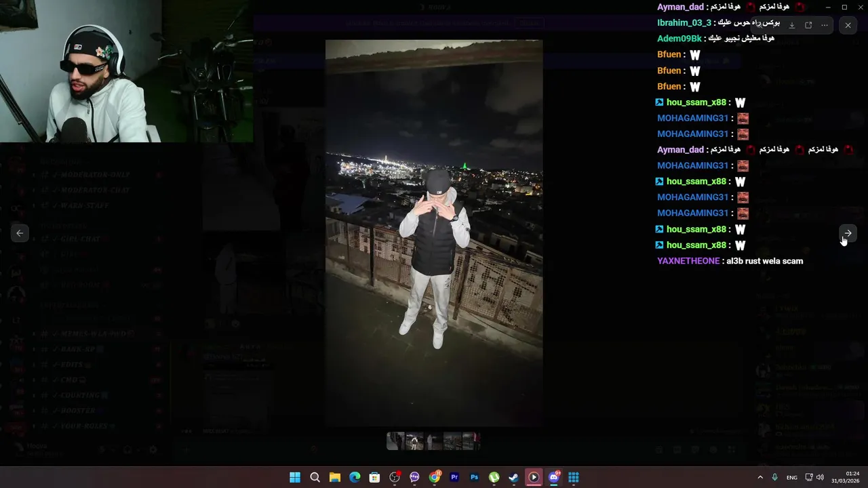Screen dimensions: 868x488
Task: Open Steam from taskbar
Action: point(514,477)
